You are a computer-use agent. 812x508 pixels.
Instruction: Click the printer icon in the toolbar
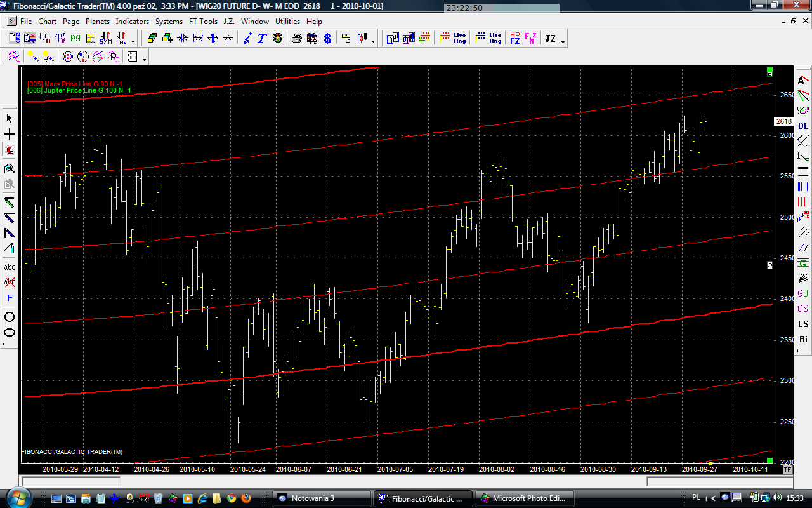pyautogui.click(x=296, y=39)
